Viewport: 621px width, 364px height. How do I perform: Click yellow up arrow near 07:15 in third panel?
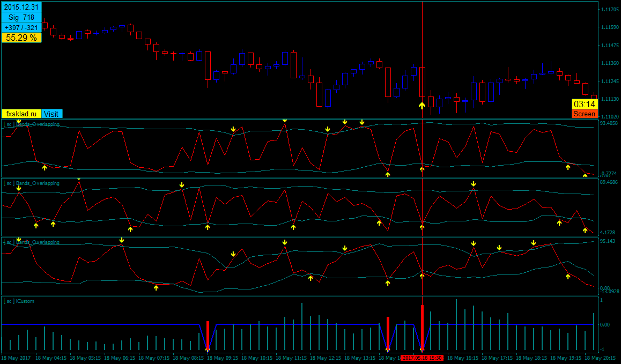(156, 288)
